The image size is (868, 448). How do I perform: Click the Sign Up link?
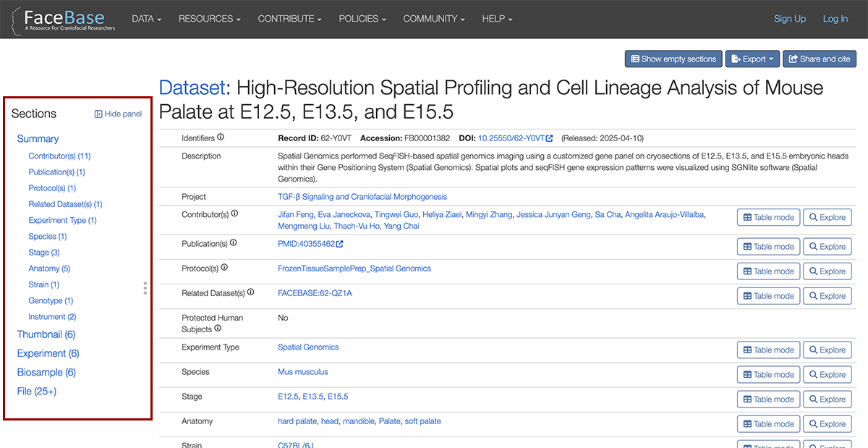790,19
